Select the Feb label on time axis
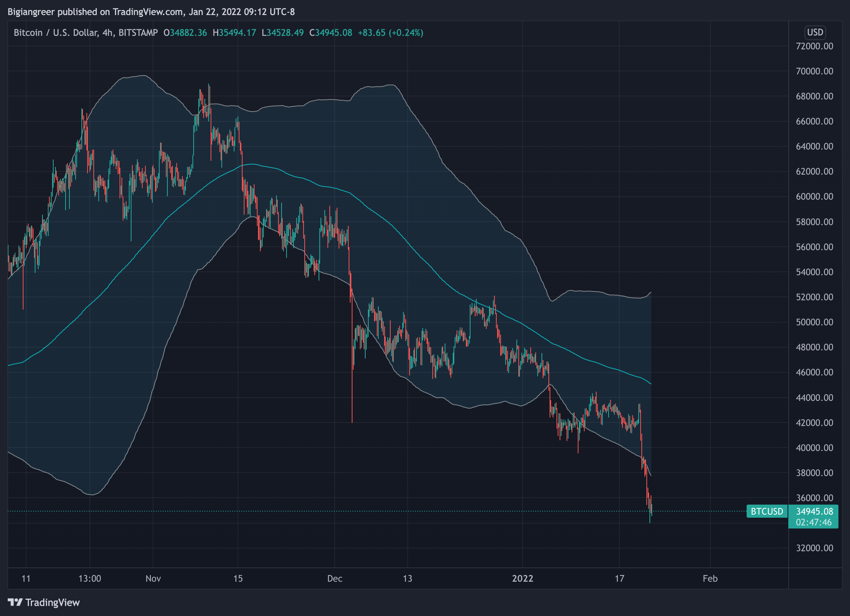The image size is (850, 616). click(x=710, y=578)
